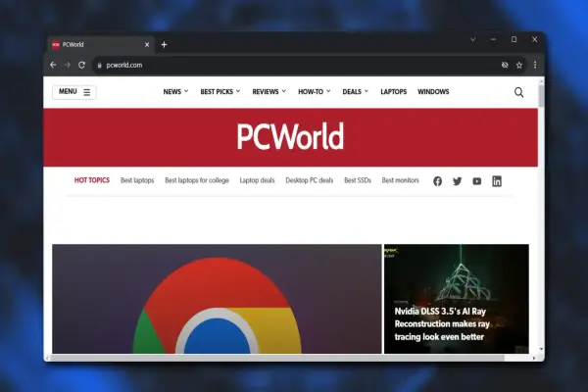
Task: Open the tab search chevron in title bar
Action: (x=473, y=39)
